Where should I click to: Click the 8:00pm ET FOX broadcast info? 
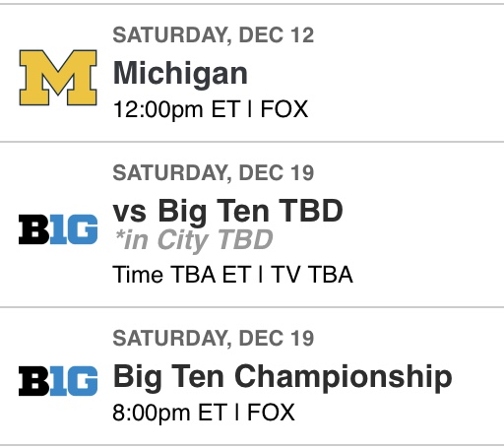204,413
